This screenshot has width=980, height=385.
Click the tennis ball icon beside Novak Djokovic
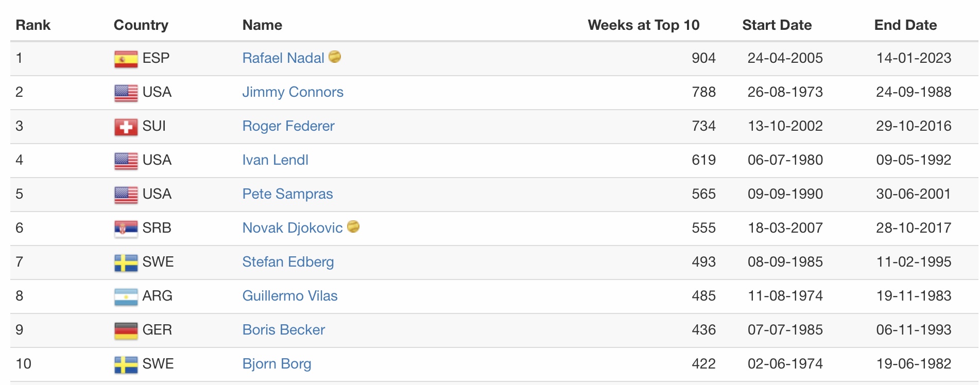coord(353,226)
